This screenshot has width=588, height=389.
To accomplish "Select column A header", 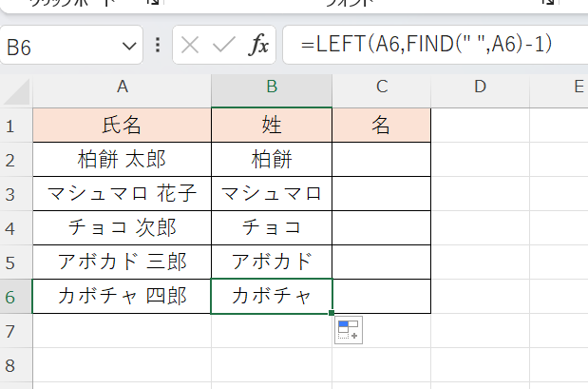I will tap(122, 88).
